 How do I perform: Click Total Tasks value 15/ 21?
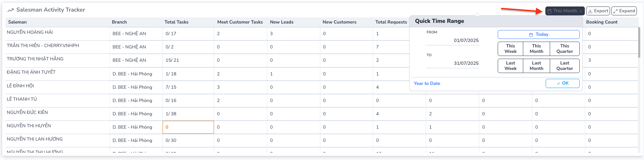[x=172, y=60]
